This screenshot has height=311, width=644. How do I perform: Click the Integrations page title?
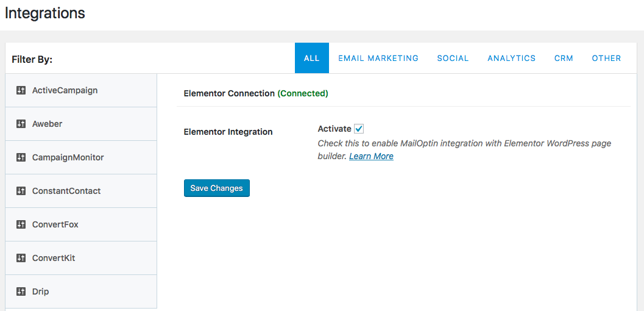[x=44, y=13]
